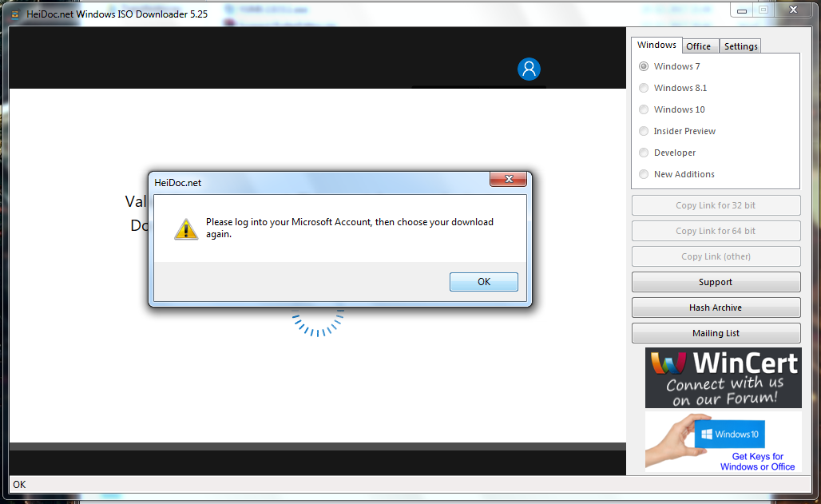The height and width of the screenshot is (504, 821).
Task: Choose the Windows 10 radio button
Action: (x=644, y=109)
